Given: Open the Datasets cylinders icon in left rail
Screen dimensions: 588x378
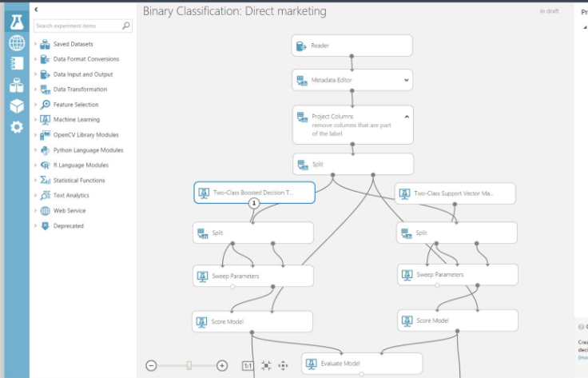Looking at the screenshot, I should 16,86.
